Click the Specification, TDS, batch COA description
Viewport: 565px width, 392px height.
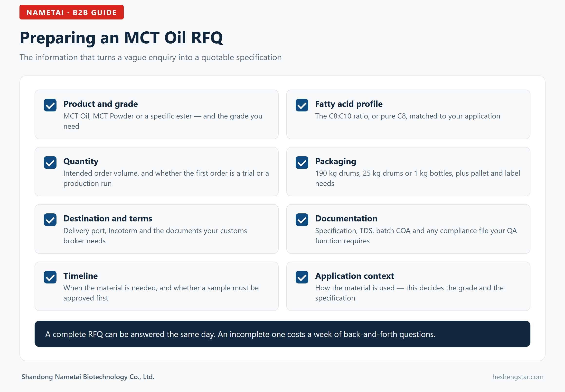[416, 236]
